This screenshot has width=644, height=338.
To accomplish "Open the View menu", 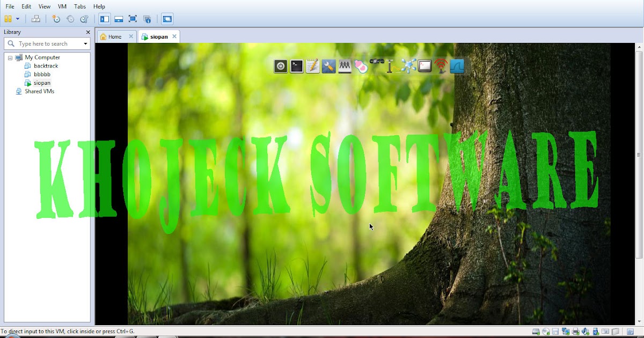I will (x=45, y=6).
